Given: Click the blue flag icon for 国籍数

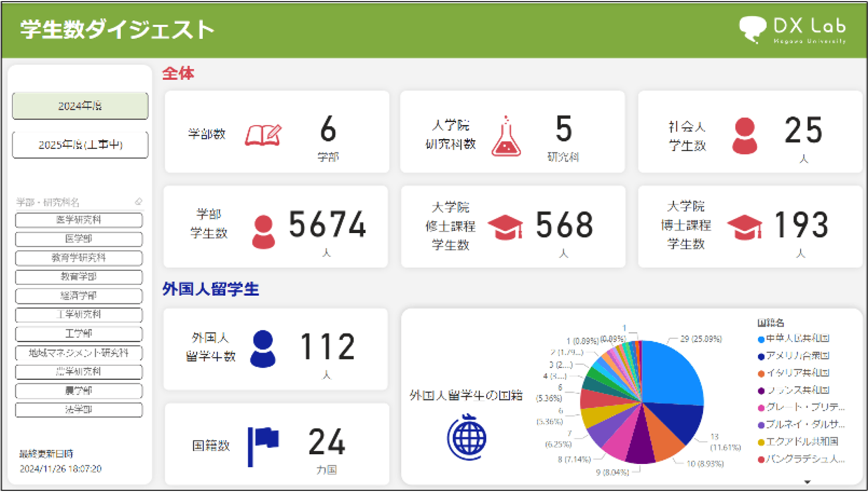Looking at the screenshot, I should (x=263, y=446).
